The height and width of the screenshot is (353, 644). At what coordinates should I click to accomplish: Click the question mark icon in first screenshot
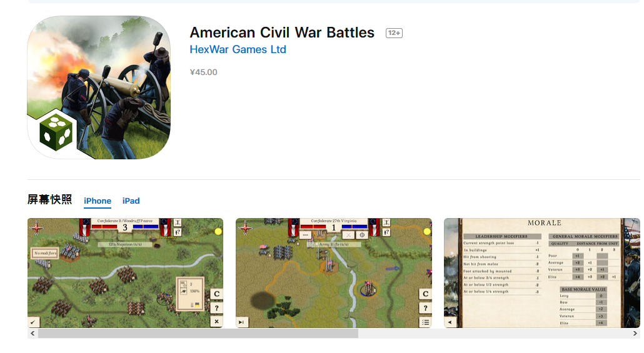coord(216,308)
